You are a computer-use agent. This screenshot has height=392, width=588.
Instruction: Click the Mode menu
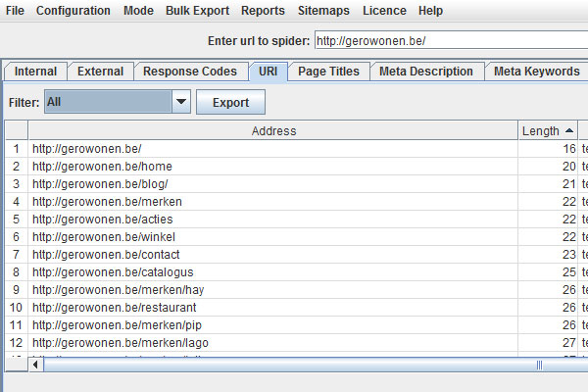(x=138, y=11)
